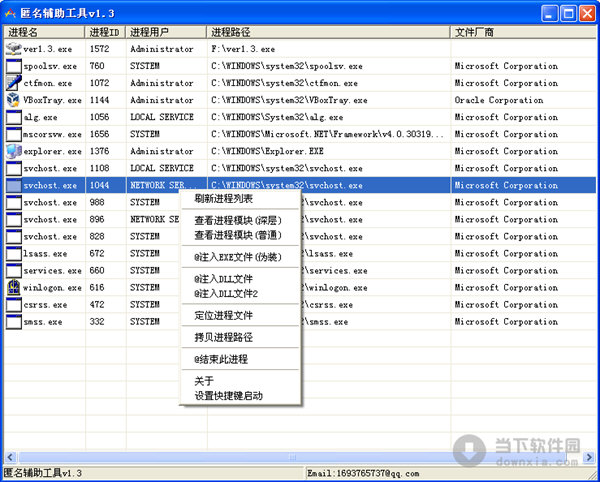
Task: Select the winlogon.exe icon
Action: pos(14,288)
